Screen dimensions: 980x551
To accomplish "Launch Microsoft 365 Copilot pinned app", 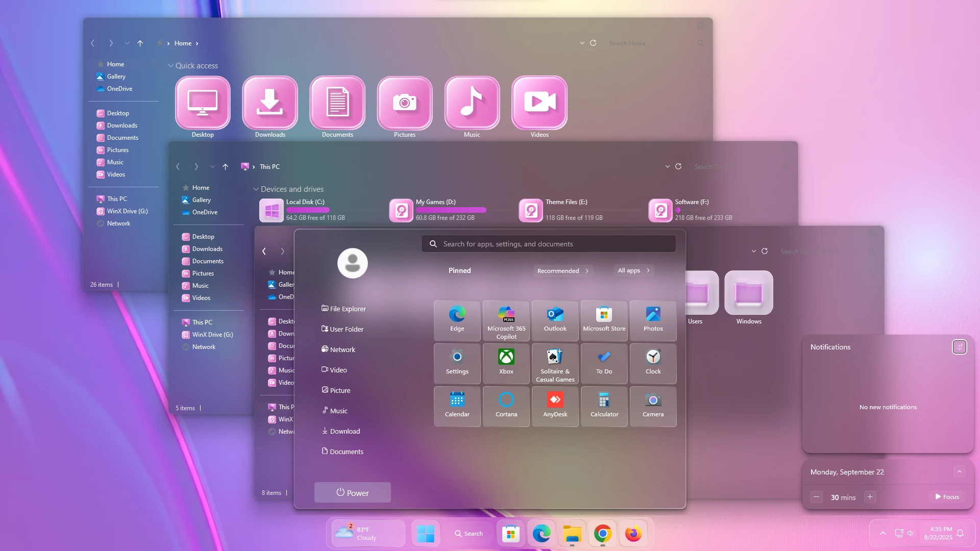I will tap(506, 321).
